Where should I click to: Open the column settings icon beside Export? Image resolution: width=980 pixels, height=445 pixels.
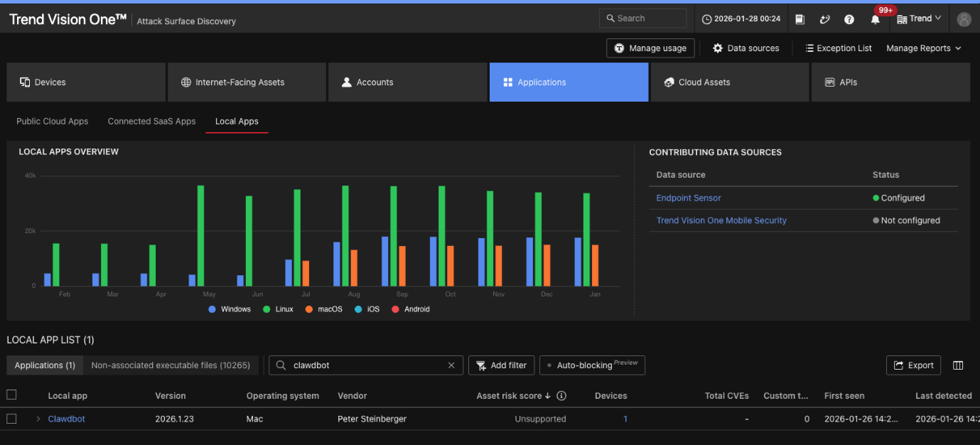(958, 365)
